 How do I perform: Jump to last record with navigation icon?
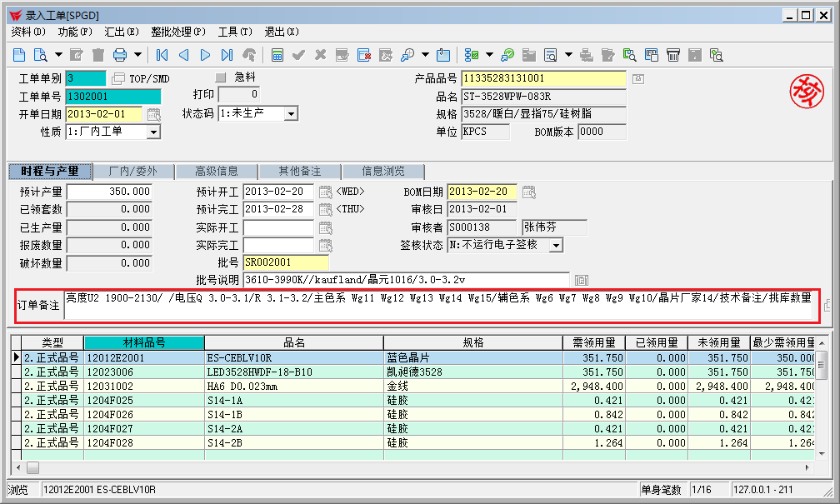pyautogui.click(x=227, y=55)
